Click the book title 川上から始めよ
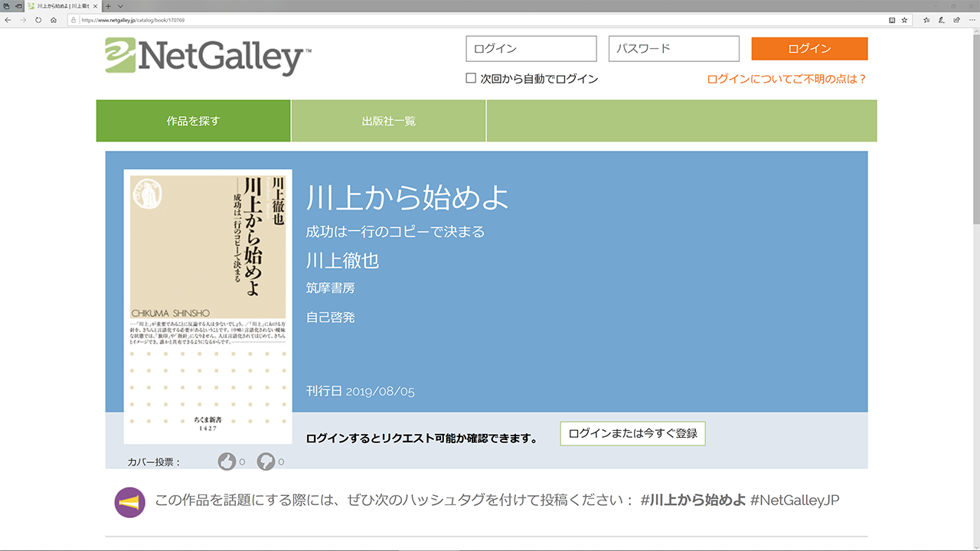This screenshot has width=980, height=551. click(407, 198)
